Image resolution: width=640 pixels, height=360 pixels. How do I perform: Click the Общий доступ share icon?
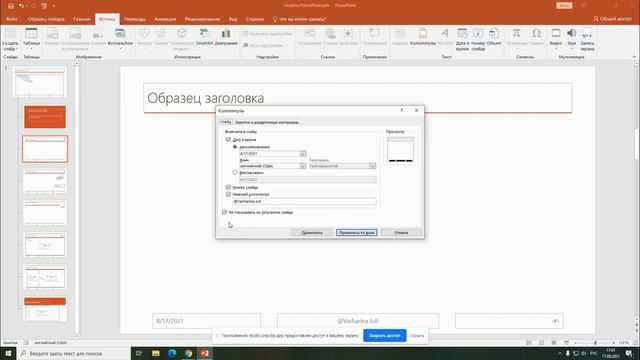[x=612, y=19]
